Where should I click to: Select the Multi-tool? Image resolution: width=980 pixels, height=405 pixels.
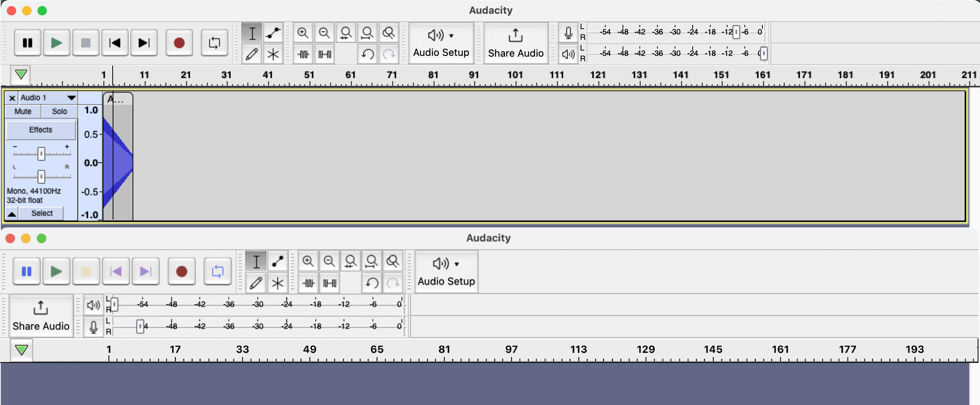[273, 54]
